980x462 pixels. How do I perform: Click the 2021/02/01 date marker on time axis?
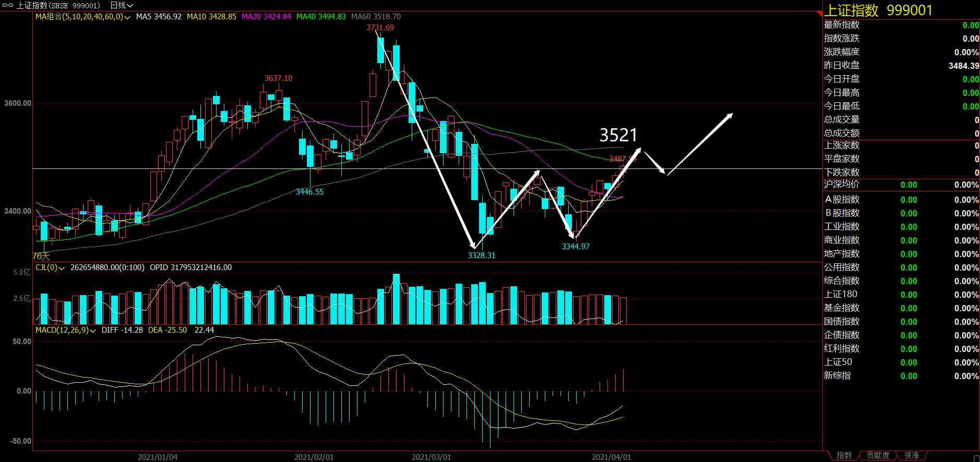(x=314, y=457)
